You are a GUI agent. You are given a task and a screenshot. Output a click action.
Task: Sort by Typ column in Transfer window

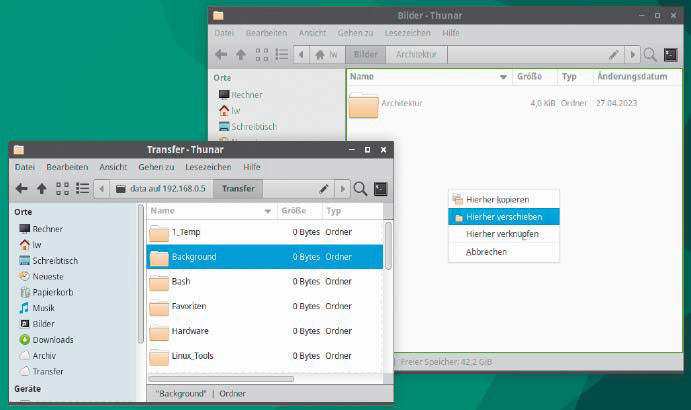coord(352,211)
